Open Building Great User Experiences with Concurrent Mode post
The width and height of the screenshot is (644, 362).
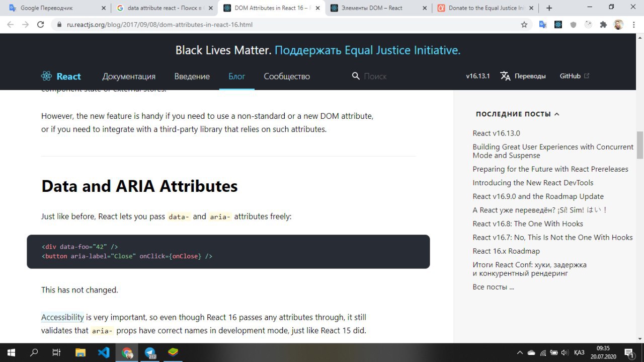coord(553,151)
